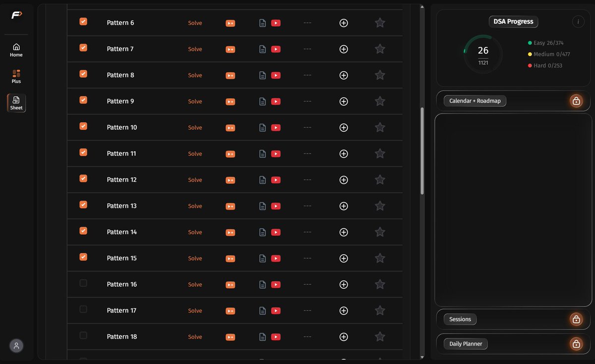Click lock icon beside Daily Planner

[576, 344]
